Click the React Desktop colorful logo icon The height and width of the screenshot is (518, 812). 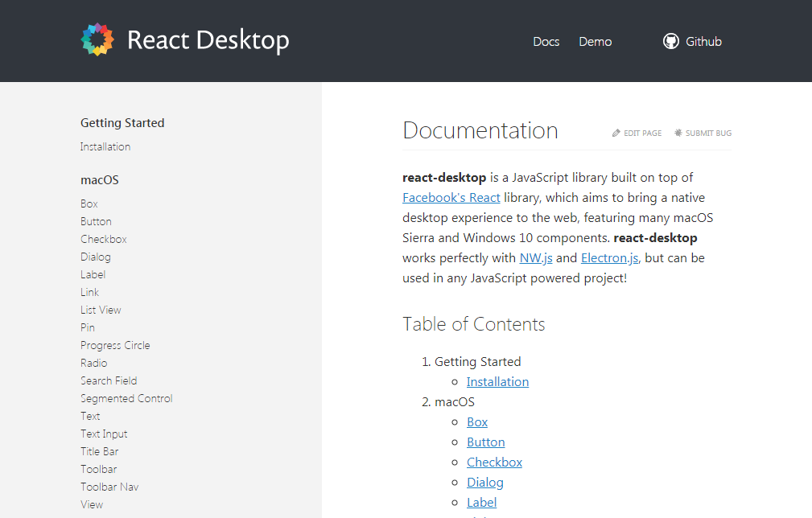click(97, 40)
